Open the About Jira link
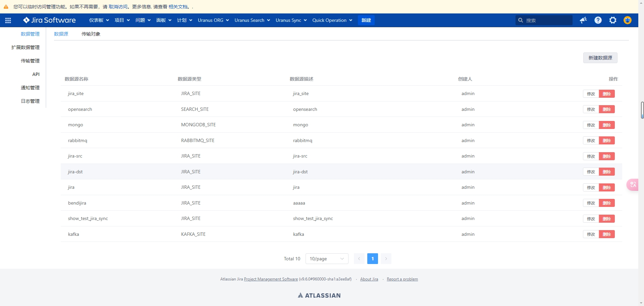This screenshot has width=644, height=306. (369, 279)
